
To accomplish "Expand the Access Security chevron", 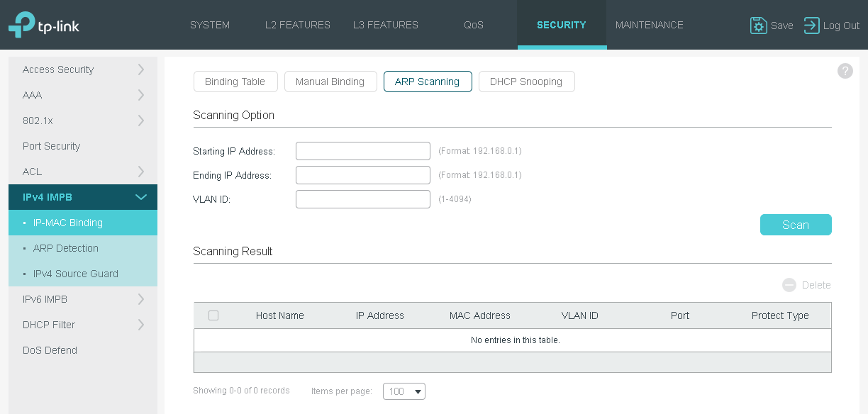I will click(140, 69).
